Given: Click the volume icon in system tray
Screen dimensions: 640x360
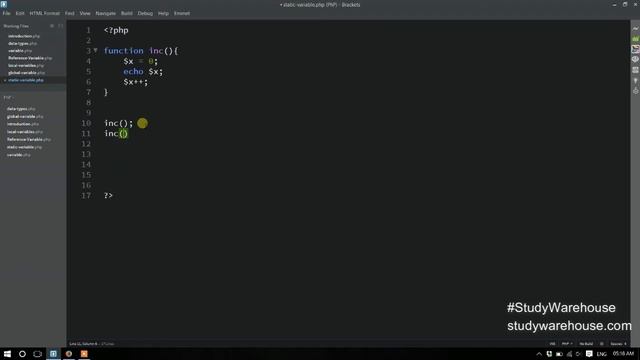Looking at the screenshot, I should coord(578,354).
